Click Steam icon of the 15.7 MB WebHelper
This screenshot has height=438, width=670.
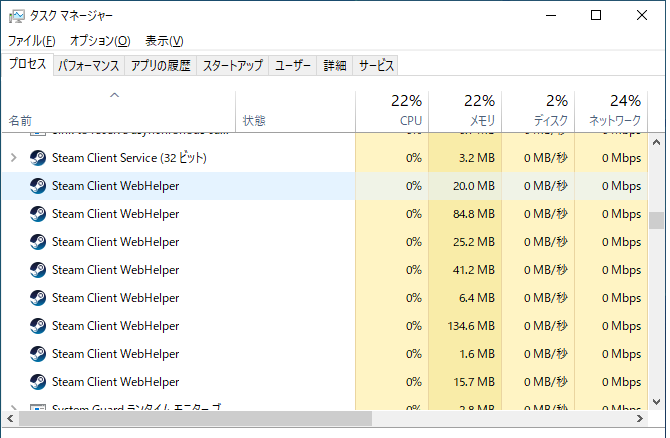[38, 382]
